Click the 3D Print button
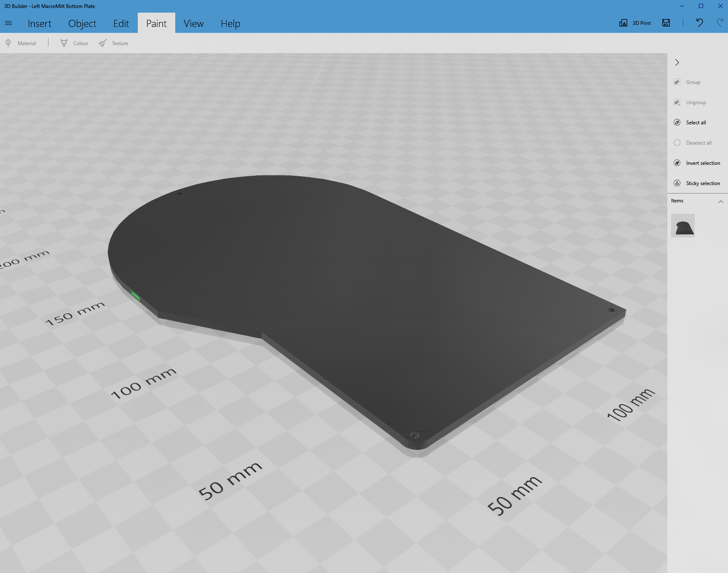Image resolution: width=728 pixels, height=573 pixels. pos(635,23)
